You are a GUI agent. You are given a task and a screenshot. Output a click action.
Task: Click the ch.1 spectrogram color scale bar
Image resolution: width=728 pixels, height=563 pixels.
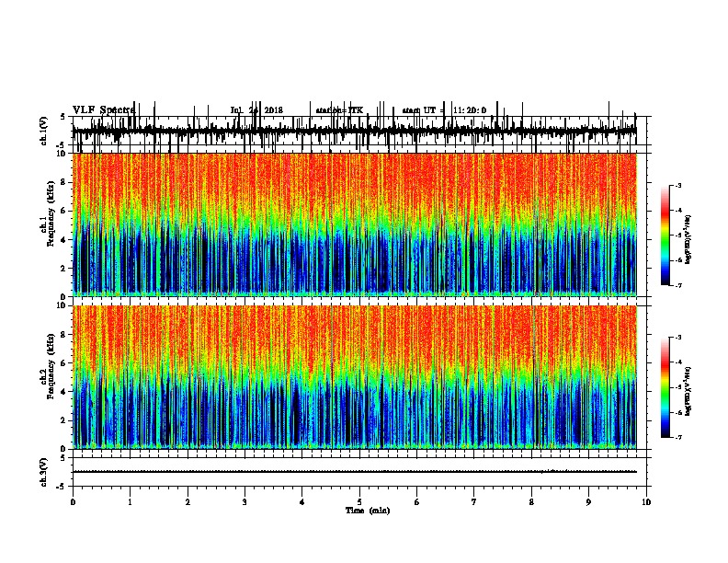coord(665,236)
